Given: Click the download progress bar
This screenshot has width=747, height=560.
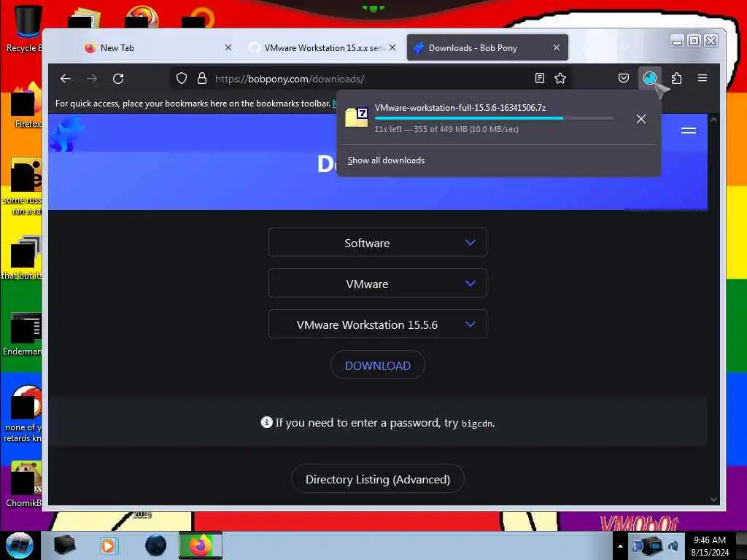Looking at the screenshot, I should click(494, 118).
